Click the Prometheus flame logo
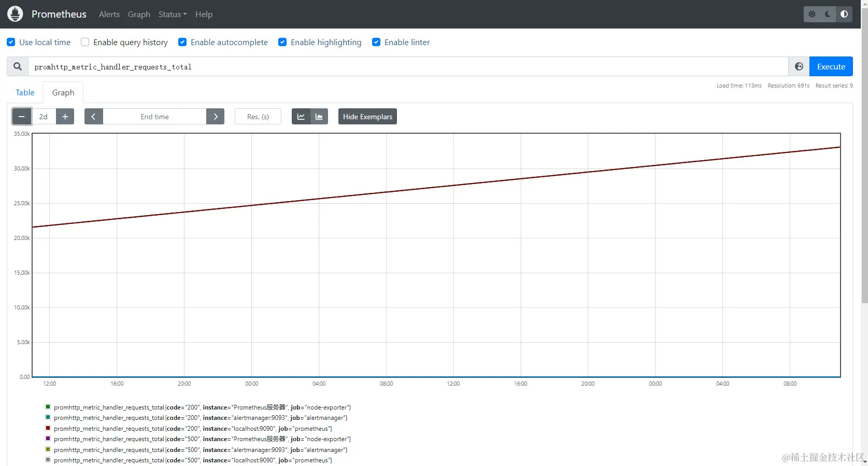 click(x=15, y=14)
